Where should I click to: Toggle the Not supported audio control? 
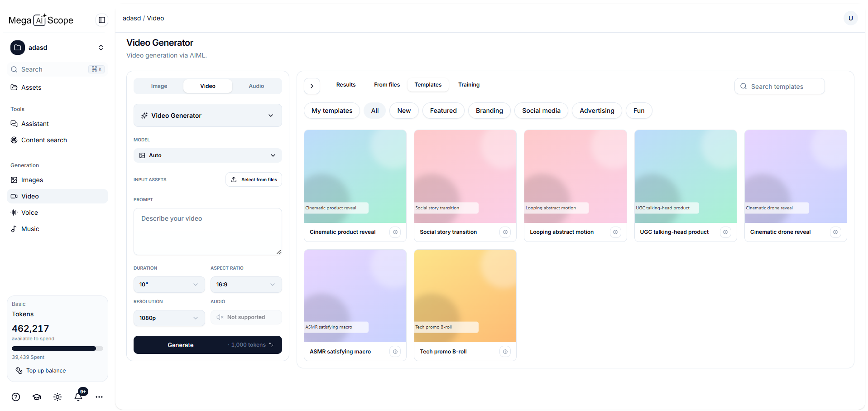pyautogui.click(x=246, y=317)
